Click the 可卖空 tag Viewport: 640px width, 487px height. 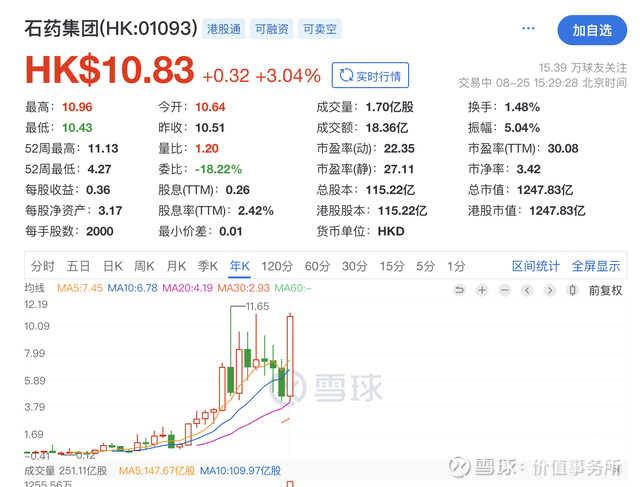pos(320,29)
